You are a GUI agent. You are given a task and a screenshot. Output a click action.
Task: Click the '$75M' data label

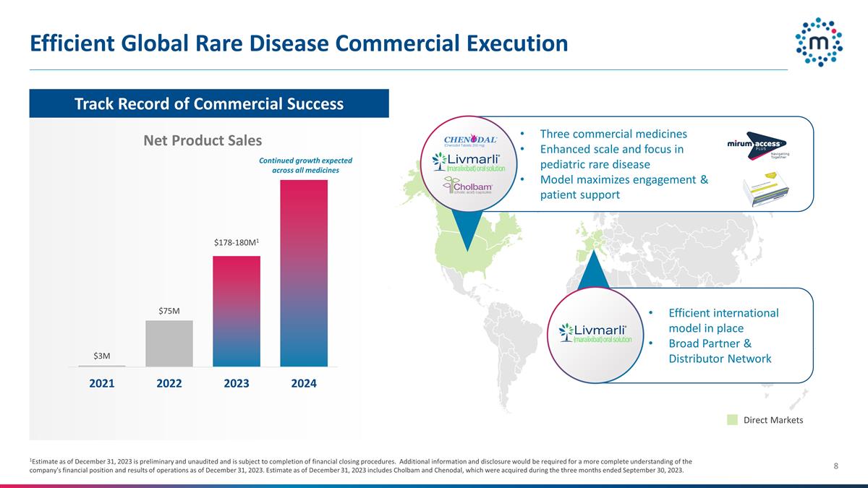pos(169,311)
